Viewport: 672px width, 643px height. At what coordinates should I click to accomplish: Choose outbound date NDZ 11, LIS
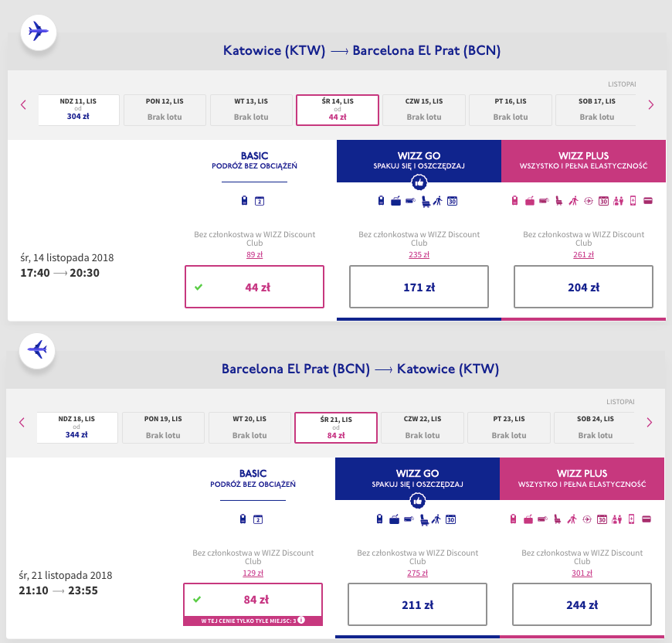(79, 110)
